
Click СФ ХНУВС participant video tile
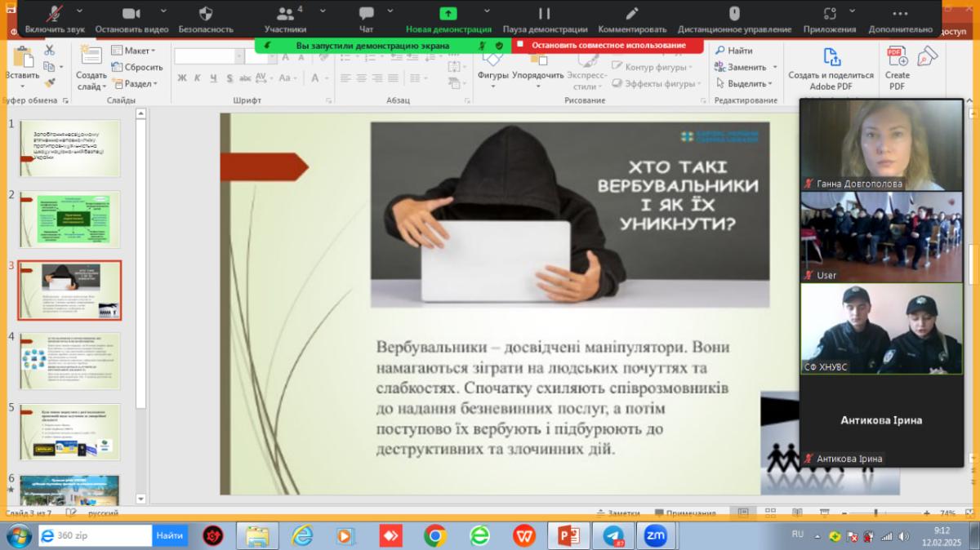click(882, 329)
